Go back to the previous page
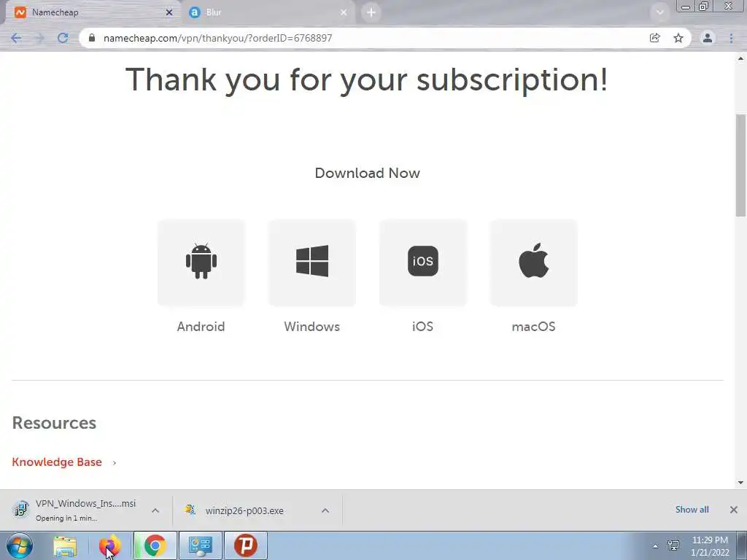This screenshot has height=560, width=747. (16, 38)
